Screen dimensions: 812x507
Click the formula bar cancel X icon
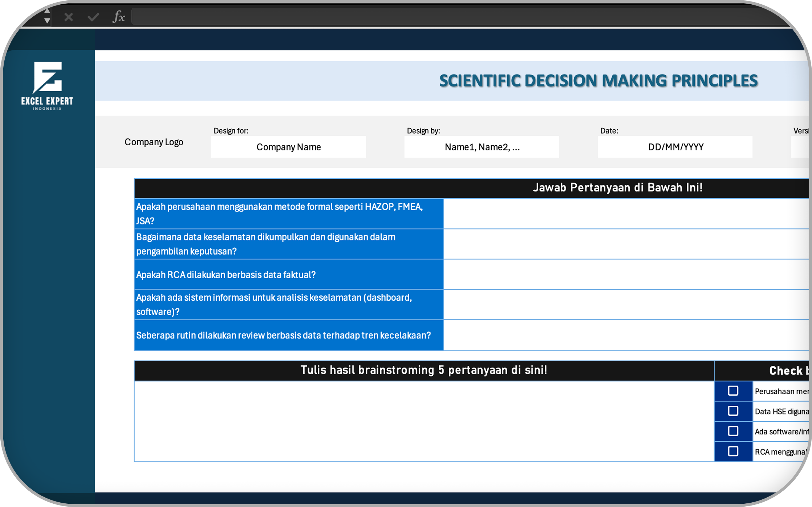coord(69,17)
